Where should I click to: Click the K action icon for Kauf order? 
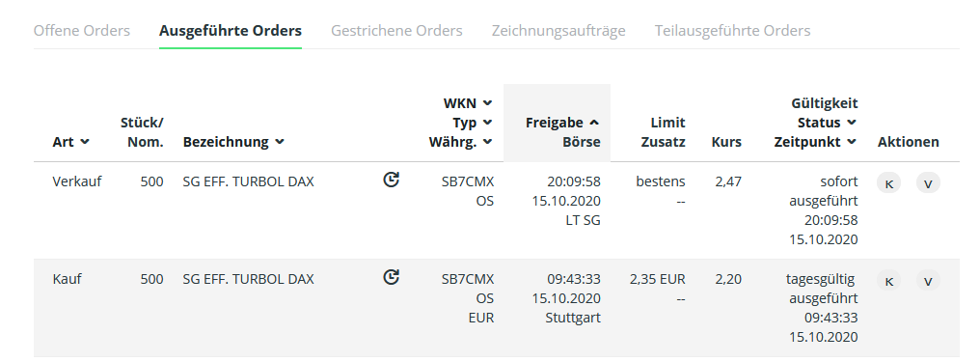click(888, 281)
